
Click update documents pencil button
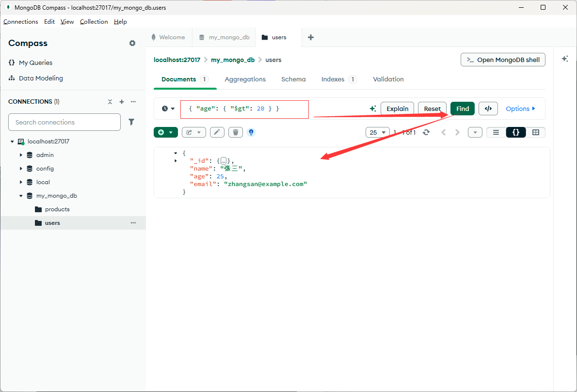[217, 132]
